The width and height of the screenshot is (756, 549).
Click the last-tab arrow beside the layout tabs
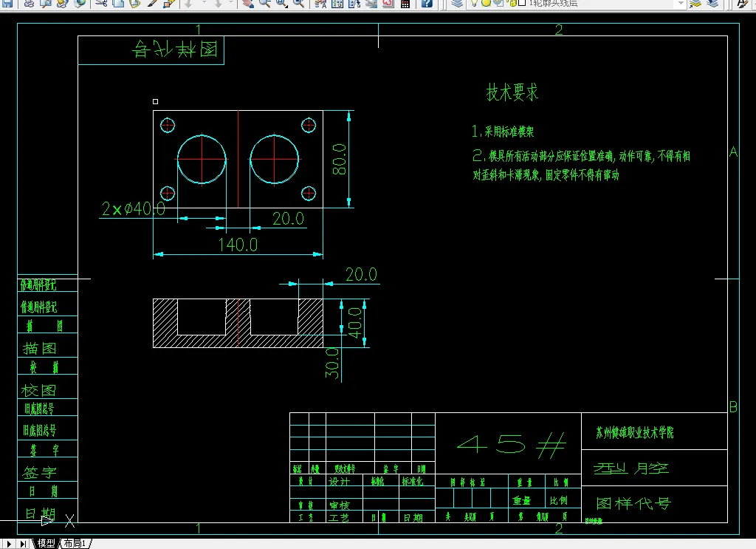tap(23, 544)
